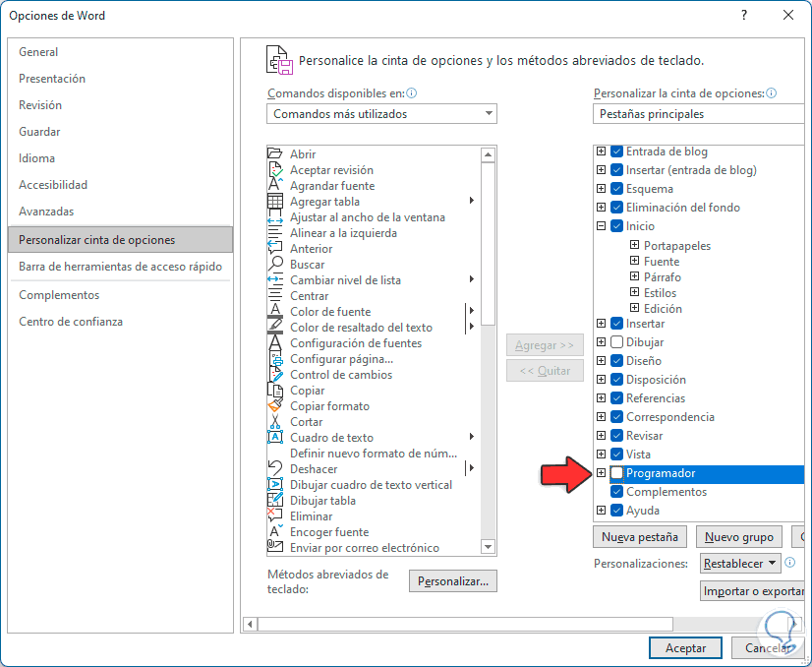Expand the Programador tree node
Screen dimensions: 812x667
pos(601,472)
